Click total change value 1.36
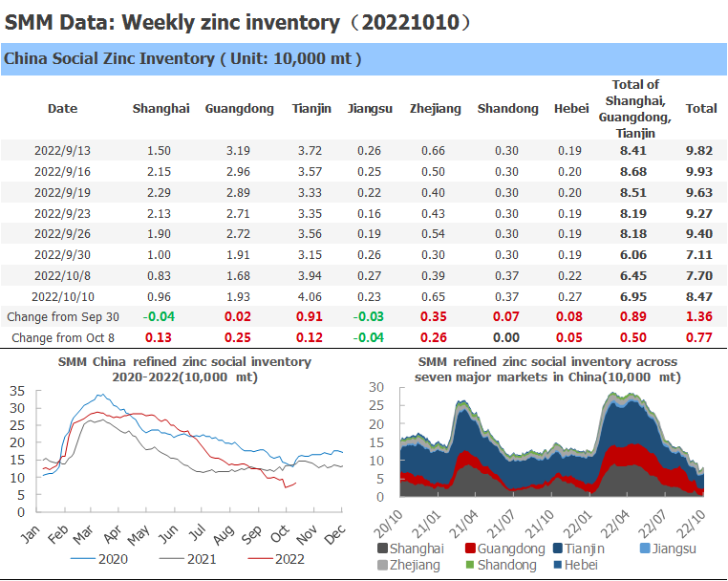728x581 pixels. [x=699, y=316]
